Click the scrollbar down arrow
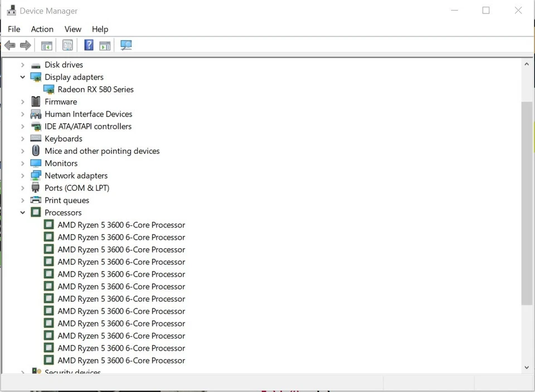Screen dimensions: 535x392 (527, 367)
